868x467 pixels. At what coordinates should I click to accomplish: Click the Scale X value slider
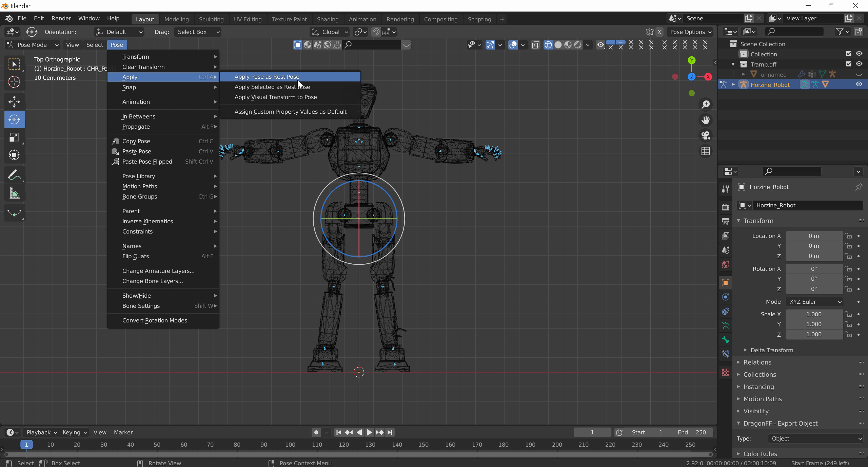point(813,314)
